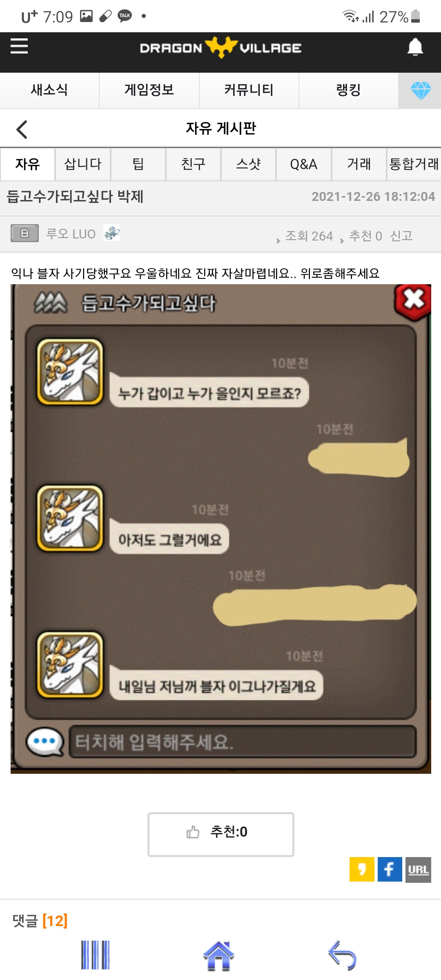Report the post via 신고 link
The height and width of the screenshot is (980, 441).
(401, 236)
